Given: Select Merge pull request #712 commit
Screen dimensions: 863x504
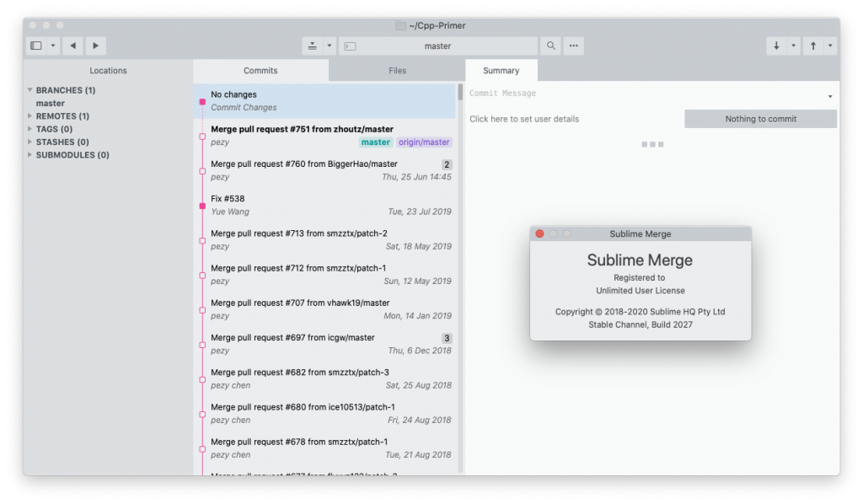Looking at the screenshot, I should (x=324, y=275).
